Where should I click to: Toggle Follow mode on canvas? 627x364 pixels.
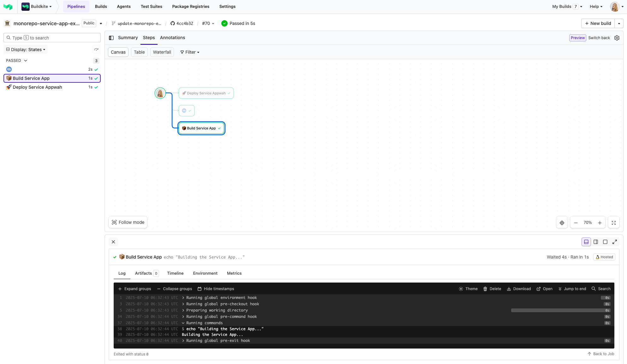(x=128, y=222)
